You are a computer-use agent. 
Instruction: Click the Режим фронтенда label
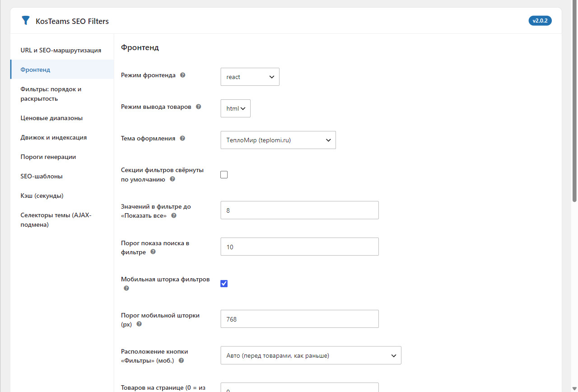tap(148, 75)
